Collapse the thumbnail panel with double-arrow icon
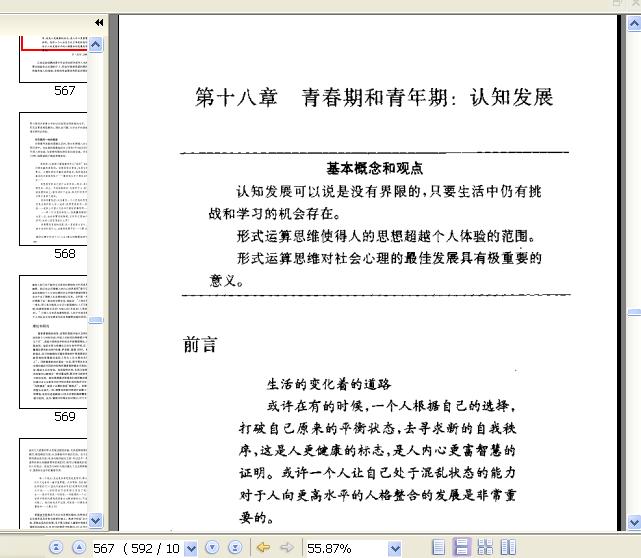The image size is (641, 558). (99, 22)
